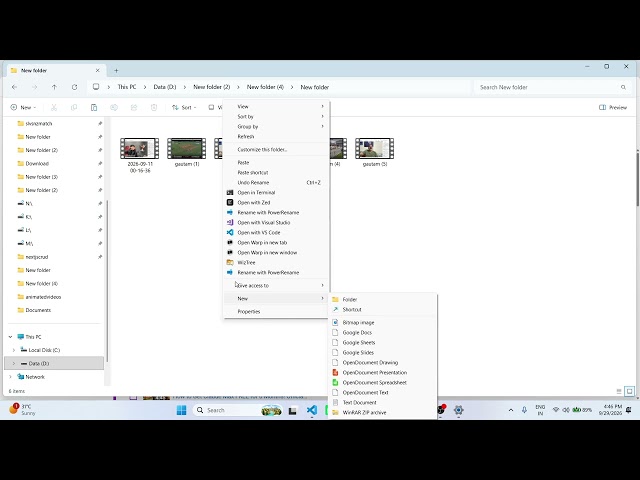
Task: Expand the Data (D:) tree node
Action: [14, 363]
